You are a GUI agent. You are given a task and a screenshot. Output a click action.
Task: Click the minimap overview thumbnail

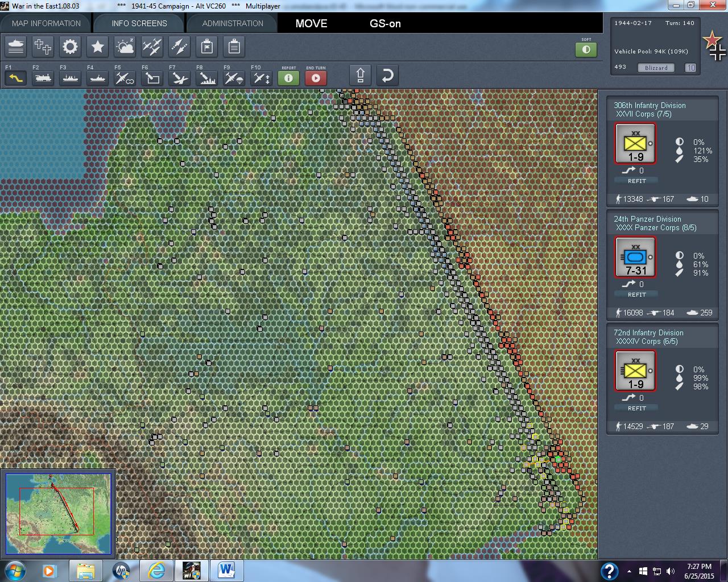58,514
